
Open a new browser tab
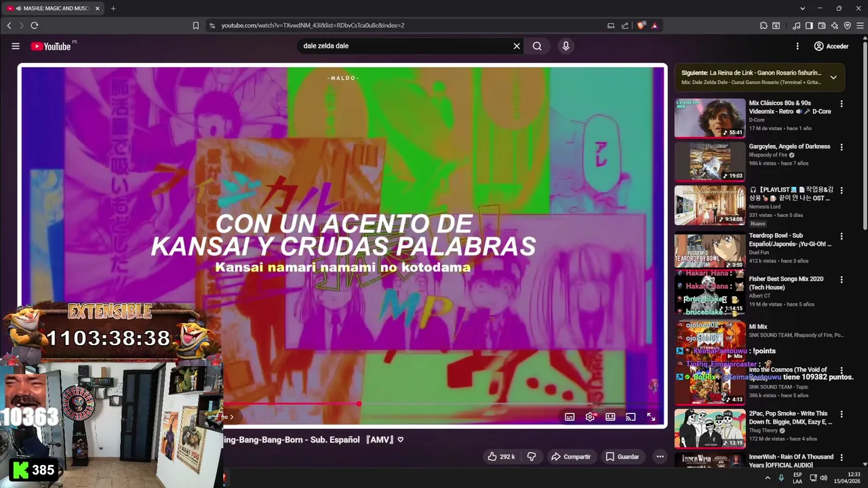coord(113,8)
